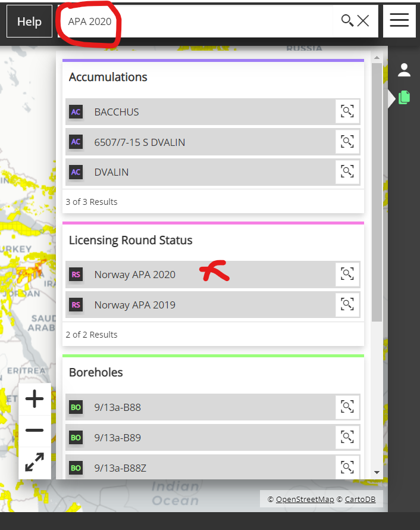Open the hamburger menu
This screenshot has width=420, height=530.
[399, 21]
